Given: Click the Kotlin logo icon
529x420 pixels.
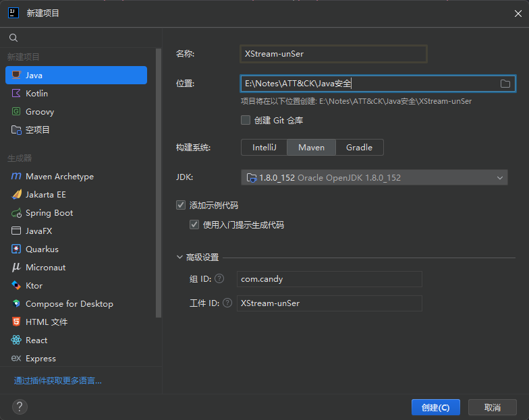Looking at the screenshot, I should click(16, 93).
